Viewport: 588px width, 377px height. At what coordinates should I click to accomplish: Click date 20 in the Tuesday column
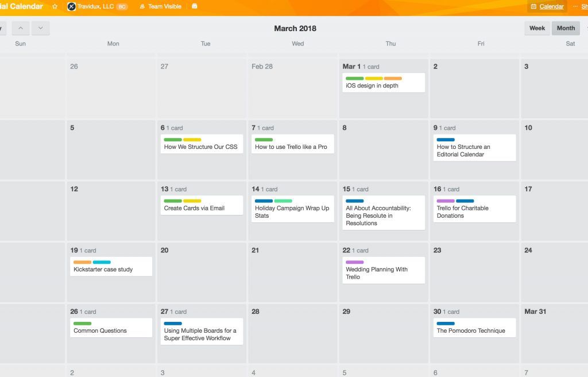click(x=165, y=250)
